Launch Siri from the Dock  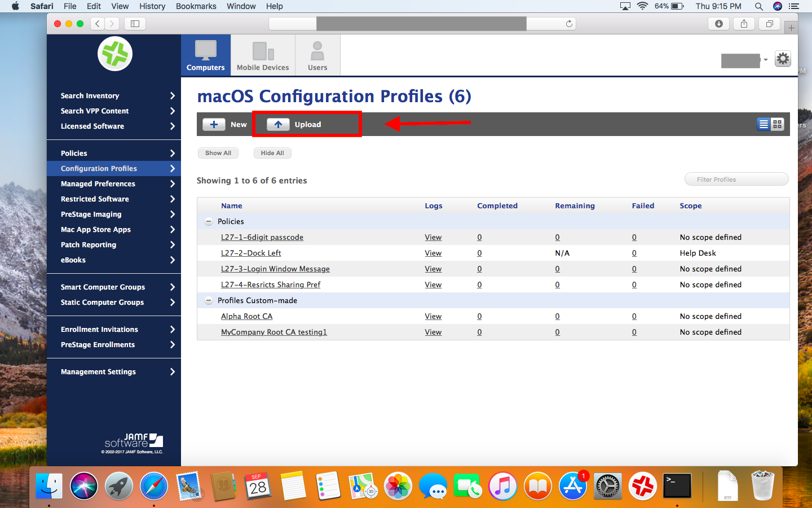pyautogui.click(x=84, y=486)
